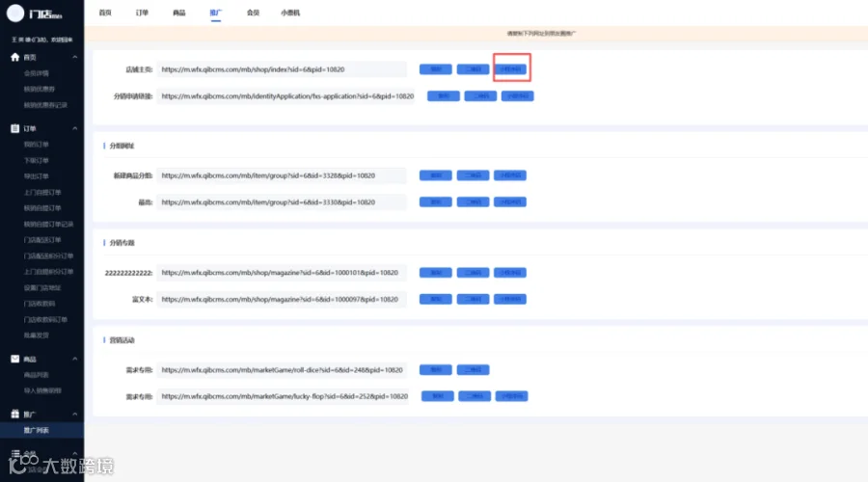The width and height of the screenshot is (868, 482).
Task: Open 批量发货 in the sidebar
Action: coord(37,335)
